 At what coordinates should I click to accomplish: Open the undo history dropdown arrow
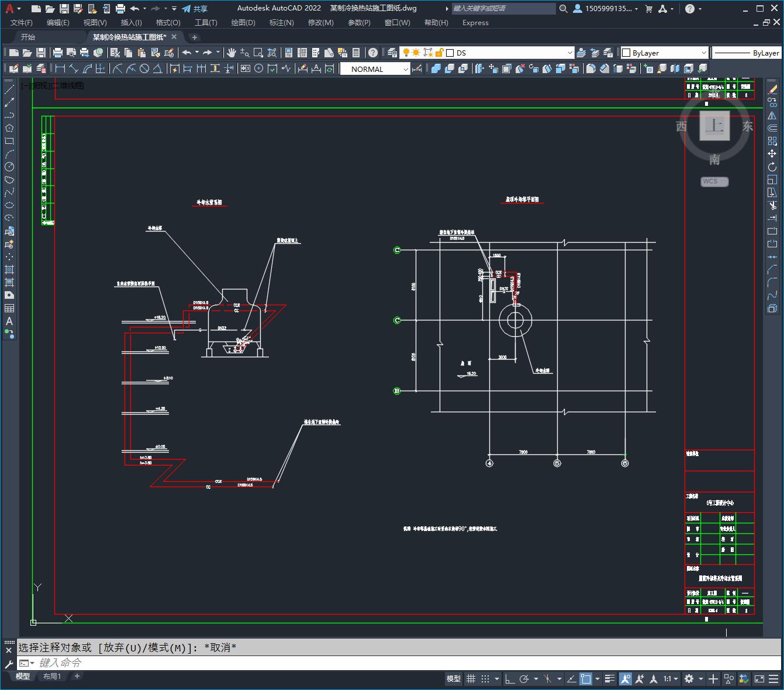coord(145,8)
